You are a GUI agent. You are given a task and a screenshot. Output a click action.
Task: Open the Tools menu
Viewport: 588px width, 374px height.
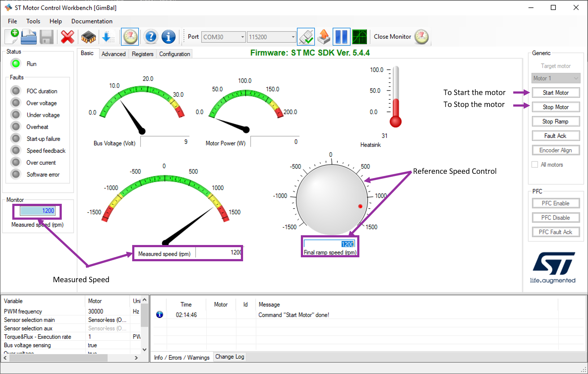(x=33, y=21)
